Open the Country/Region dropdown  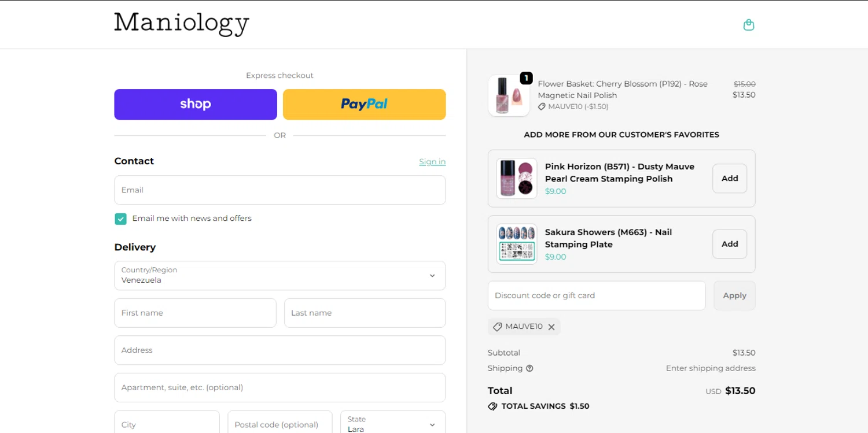(280, 275)
